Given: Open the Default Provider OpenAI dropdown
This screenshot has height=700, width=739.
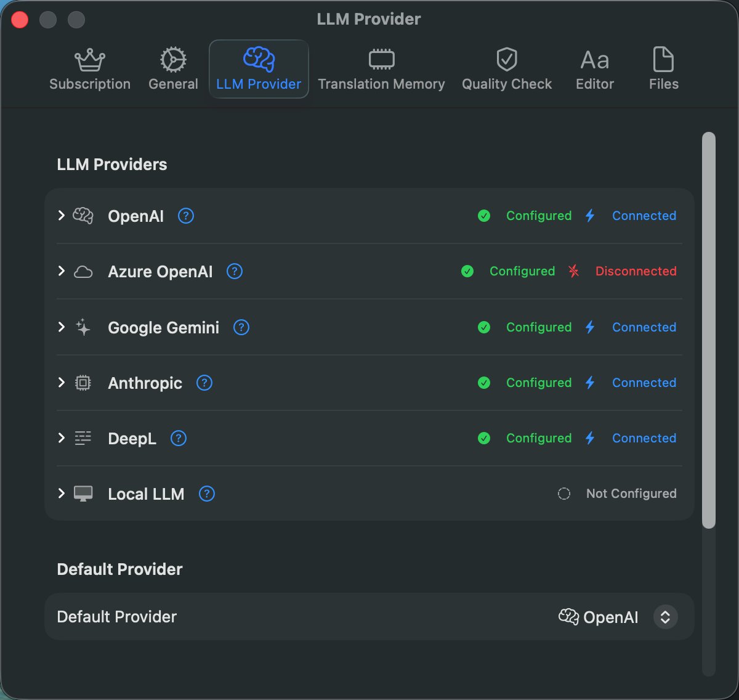Looking at the screenshot, I should tap(618, 617).
